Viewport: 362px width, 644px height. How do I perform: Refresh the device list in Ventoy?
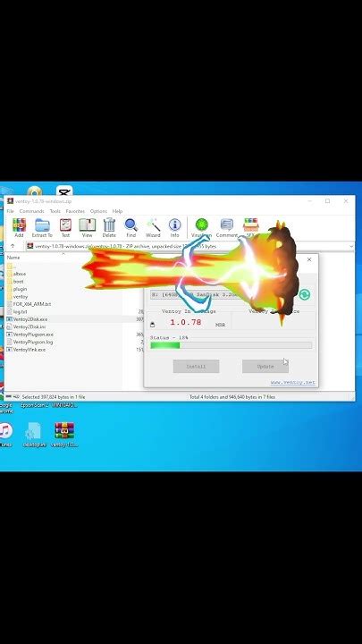(304, 294)
